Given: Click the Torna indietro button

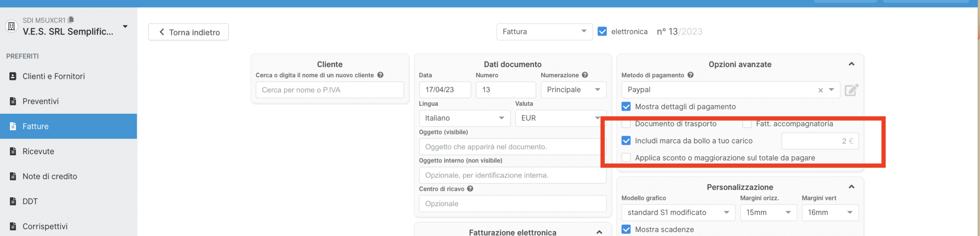Looking at the screenshot, I should [x=188, y=32].
